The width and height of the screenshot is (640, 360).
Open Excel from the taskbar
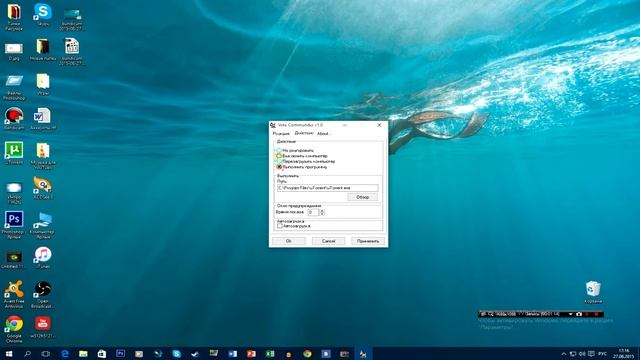coord(270,354)
